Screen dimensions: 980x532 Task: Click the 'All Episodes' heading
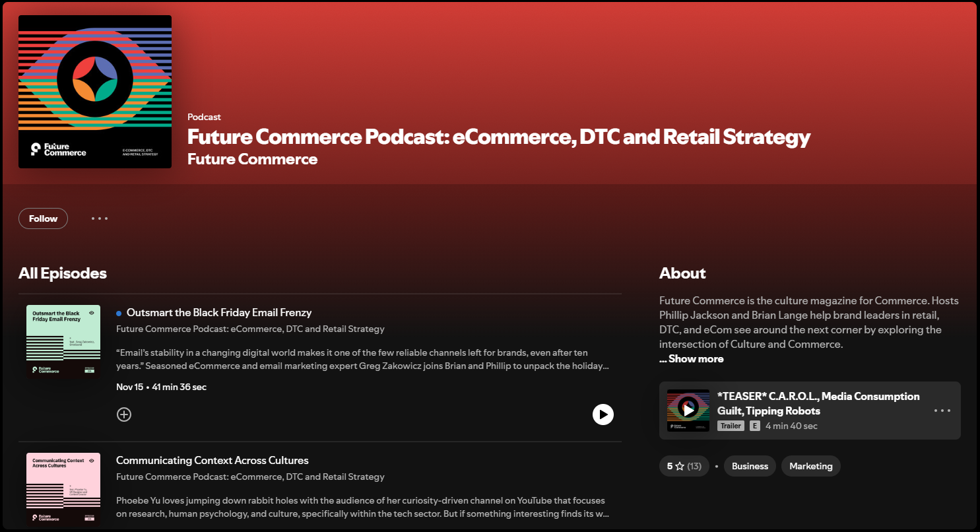[63, 273]
